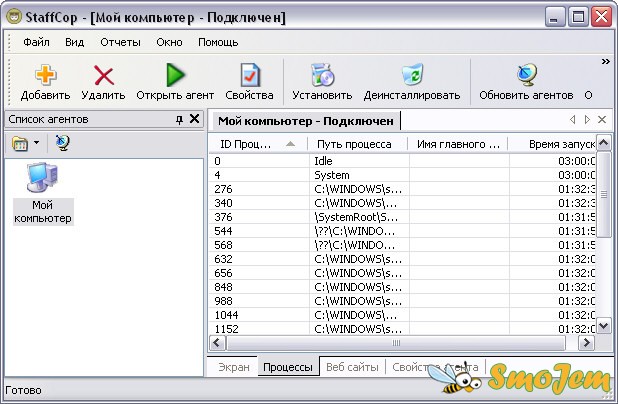The width and height of the screenshot is (618, 404).
Task: Pin the Список агентов panel
Action: point(179,119)
